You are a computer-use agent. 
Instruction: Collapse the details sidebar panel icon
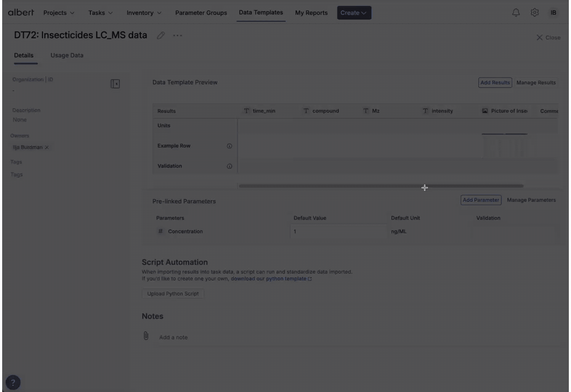115,84
